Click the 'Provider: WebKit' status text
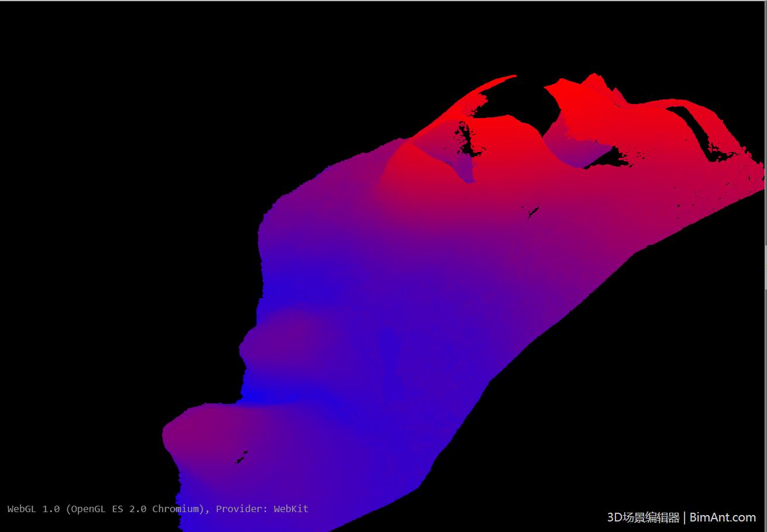 pos(263,509)
